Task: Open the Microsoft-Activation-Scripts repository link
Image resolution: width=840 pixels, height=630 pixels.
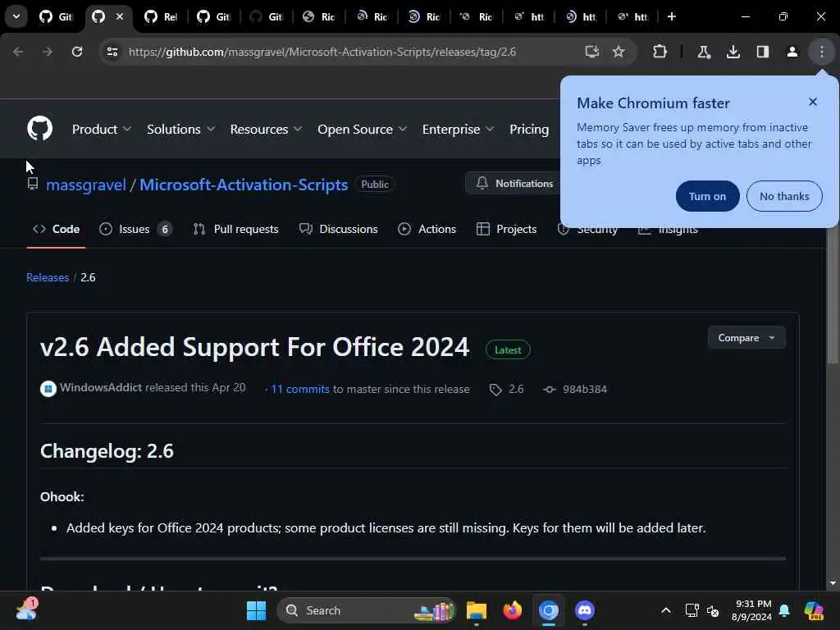Action: 244,185
